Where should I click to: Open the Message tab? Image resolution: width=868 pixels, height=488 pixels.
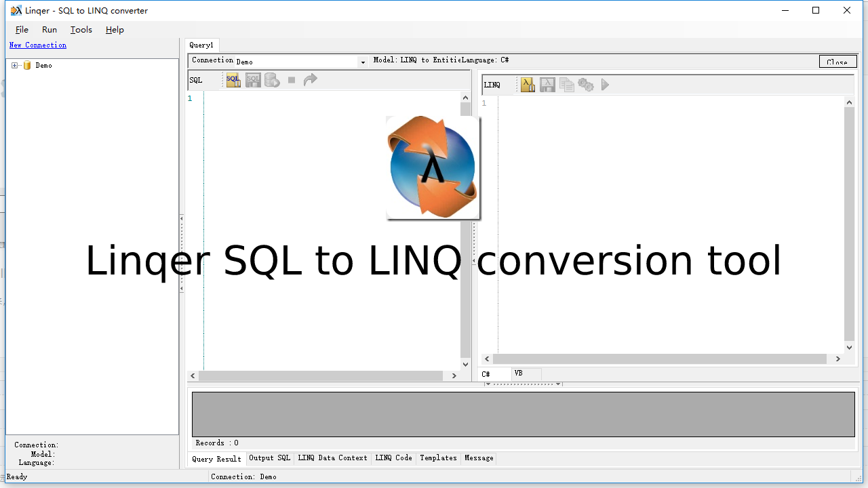point(479,458)
